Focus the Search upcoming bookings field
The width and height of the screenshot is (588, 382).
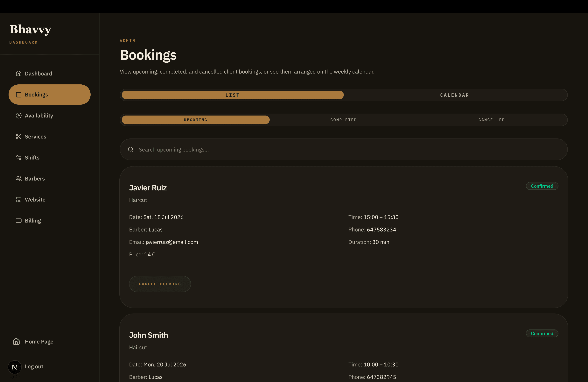tap(344, 150)
